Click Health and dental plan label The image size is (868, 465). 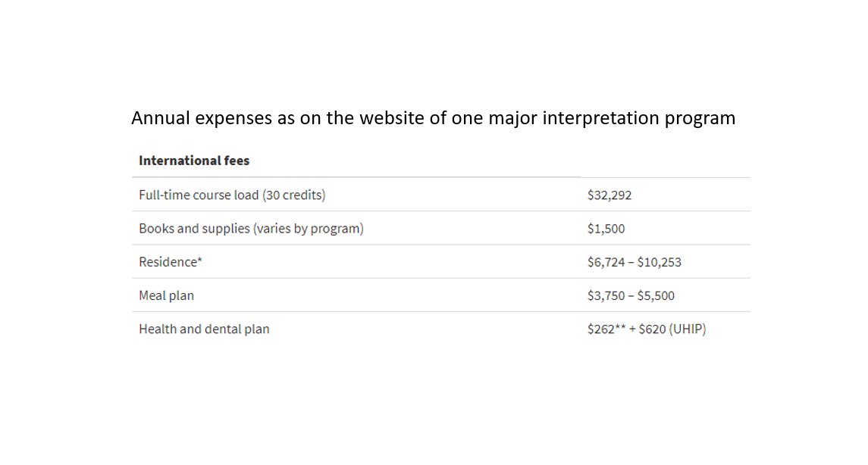pos(204,329)
